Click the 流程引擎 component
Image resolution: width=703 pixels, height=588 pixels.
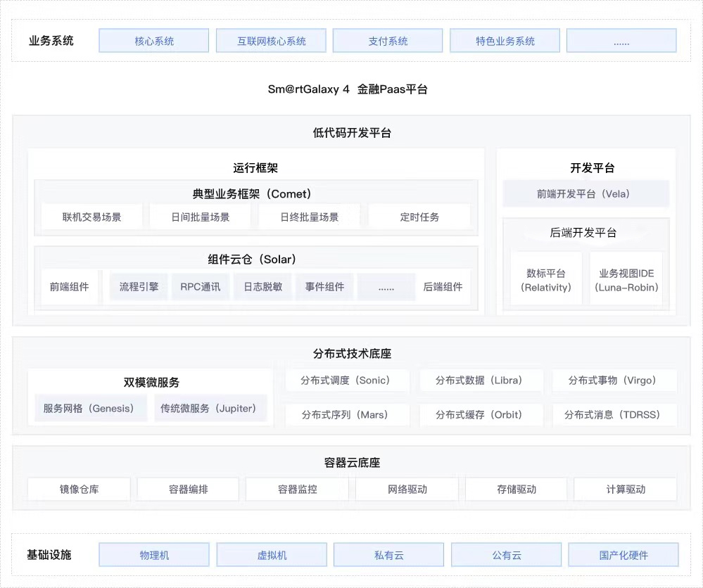(138, 286)
